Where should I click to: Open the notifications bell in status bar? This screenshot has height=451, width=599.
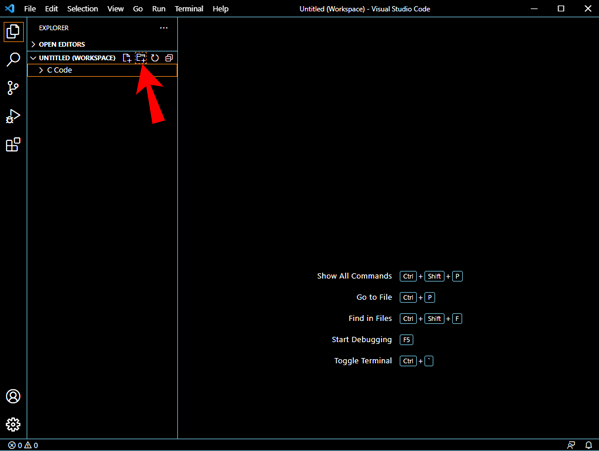click(589, 445)
